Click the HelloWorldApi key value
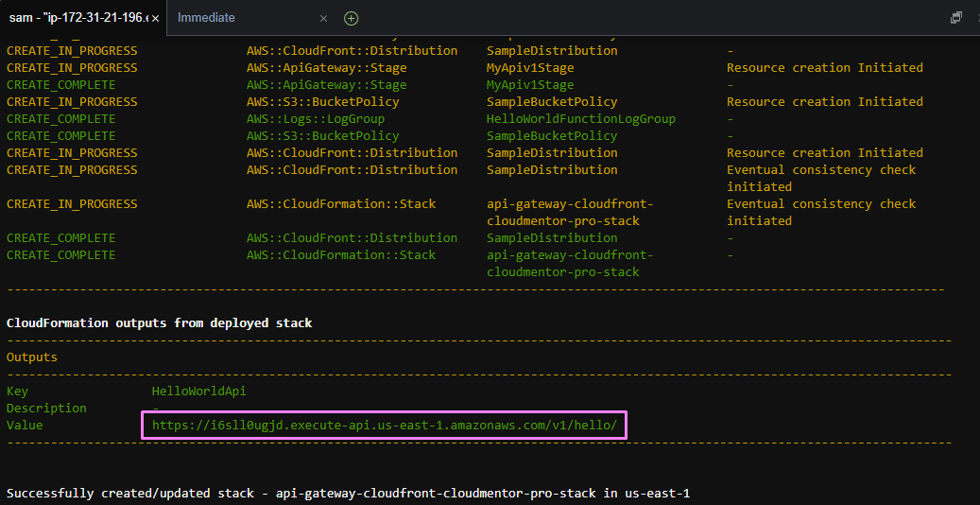Screen dimensions: 980x505 (x=198, y=392)
